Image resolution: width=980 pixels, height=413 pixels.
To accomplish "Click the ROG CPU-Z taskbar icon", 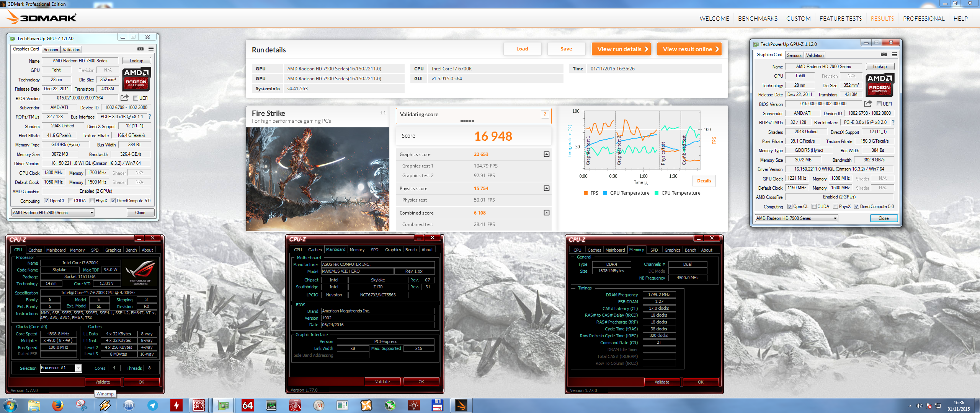I will 198,405.
